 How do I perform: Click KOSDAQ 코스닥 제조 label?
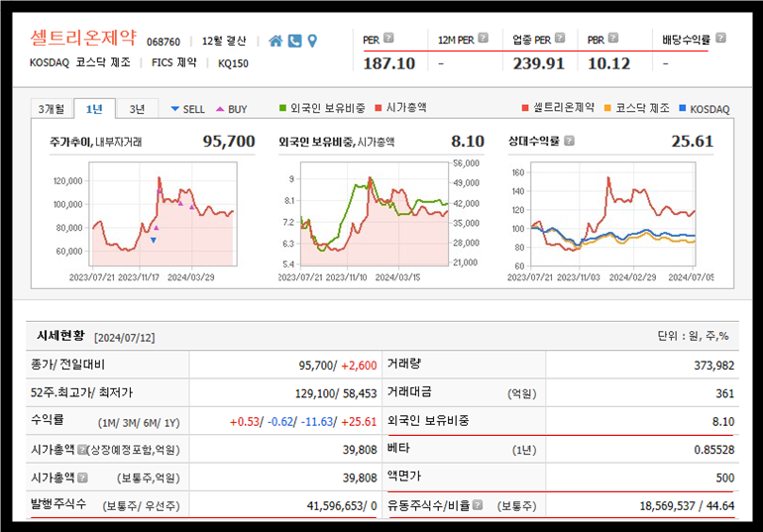pos(80,62)
